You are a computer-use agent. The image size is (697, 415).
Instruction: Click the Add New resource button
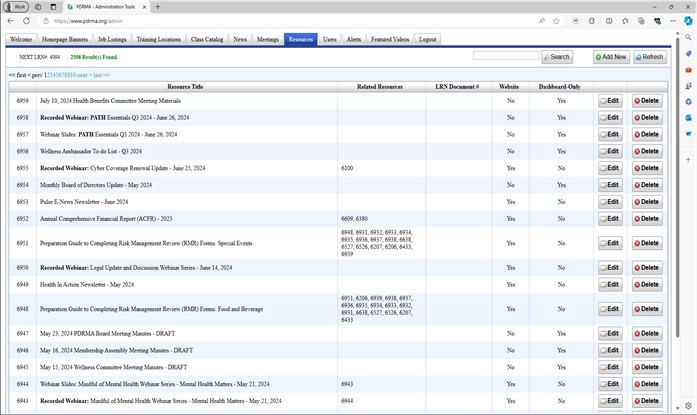click(611, 57)
